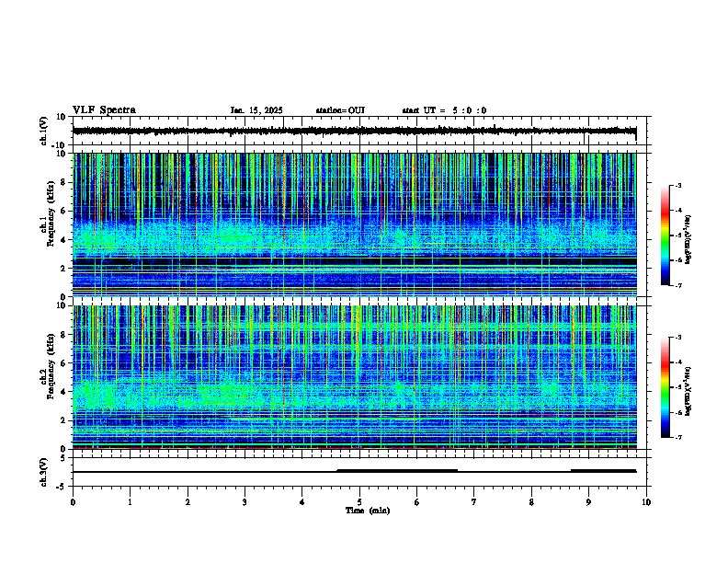This screenshot has height=563, width=728.
Task: Click the "8" kHz tick on ch.2 axis
Action: coord(63,335)
